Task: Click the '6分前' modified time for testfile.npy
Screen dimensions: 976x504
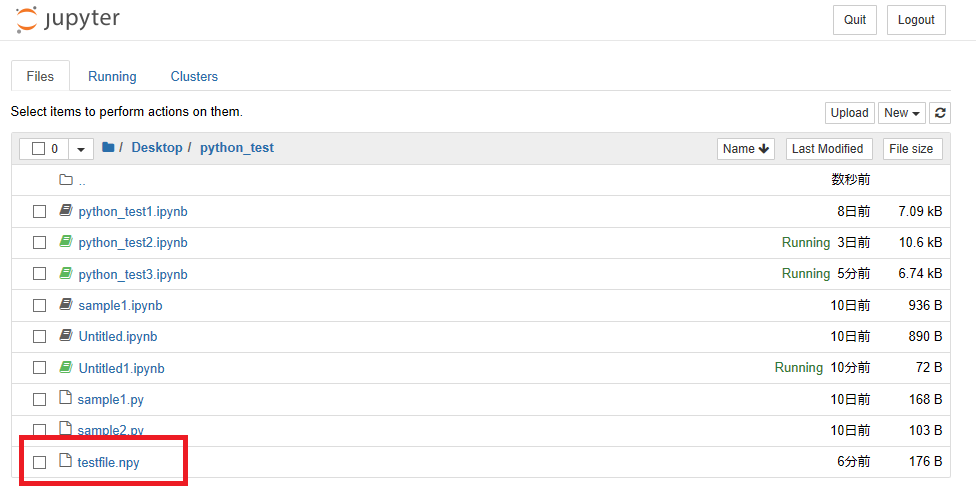Action: (853, 462)
